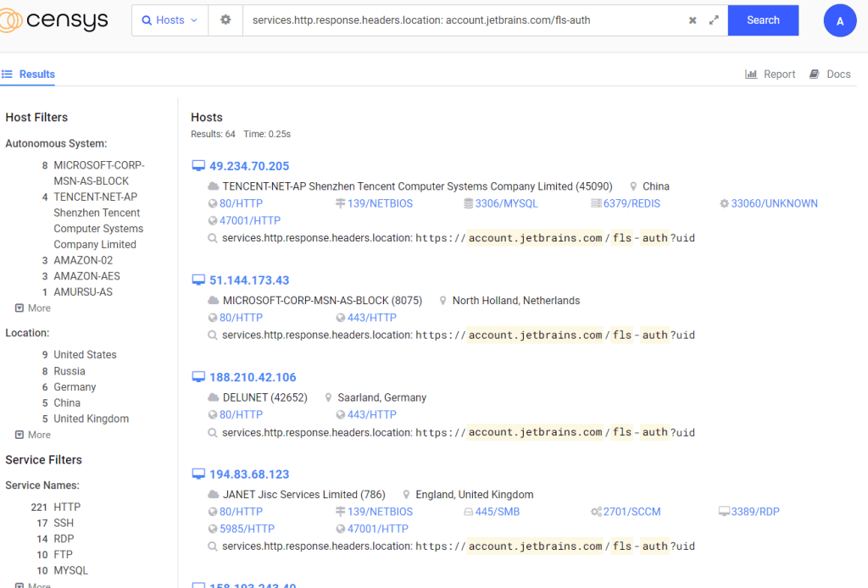Click the search settings gear icon

point(225,20)
